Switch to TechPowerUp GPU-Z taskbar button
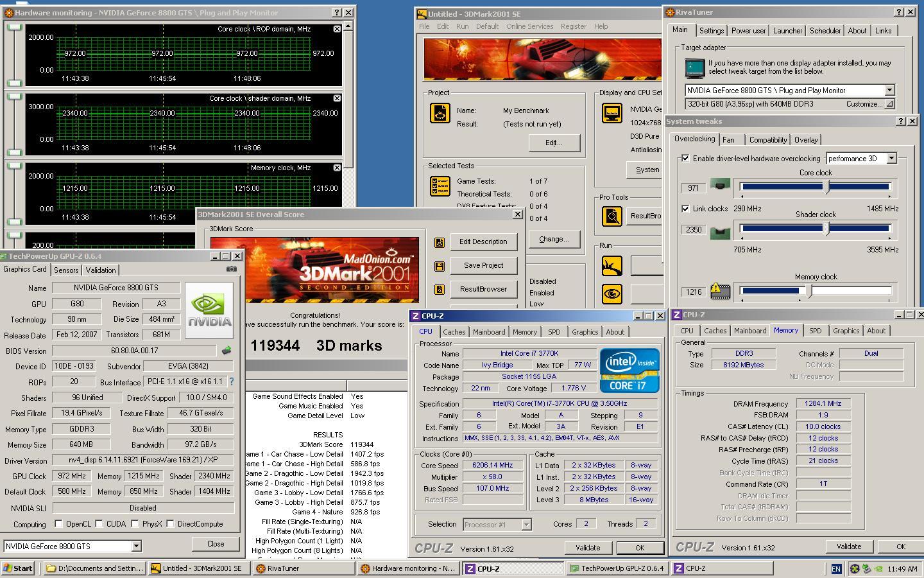Screen dimensions: 924x578 point(617,568)
